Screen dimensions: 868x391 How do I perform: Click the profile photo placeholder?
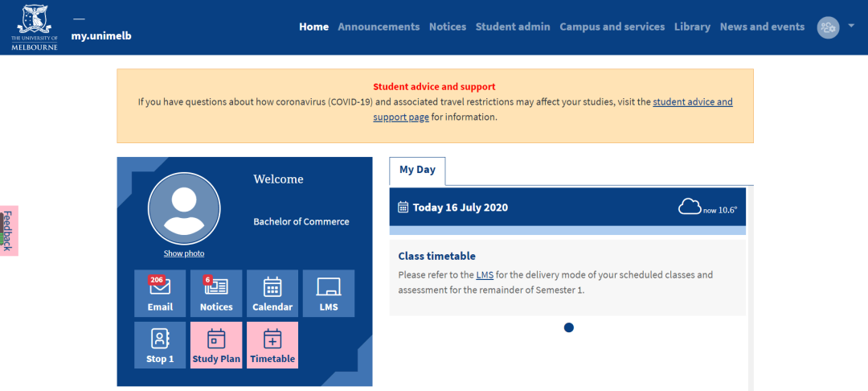184,209
